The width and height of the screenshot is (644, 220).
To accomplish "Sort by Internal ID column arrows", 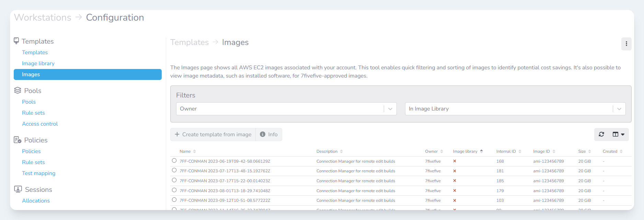I will coord(520,151).
